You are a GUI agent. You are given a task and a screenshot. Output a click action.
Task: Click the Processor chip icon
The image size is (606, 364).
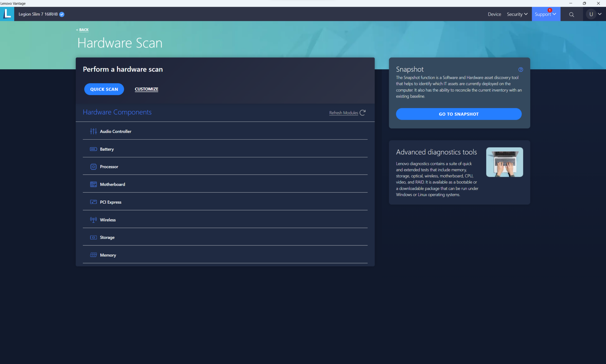[93, 167]
